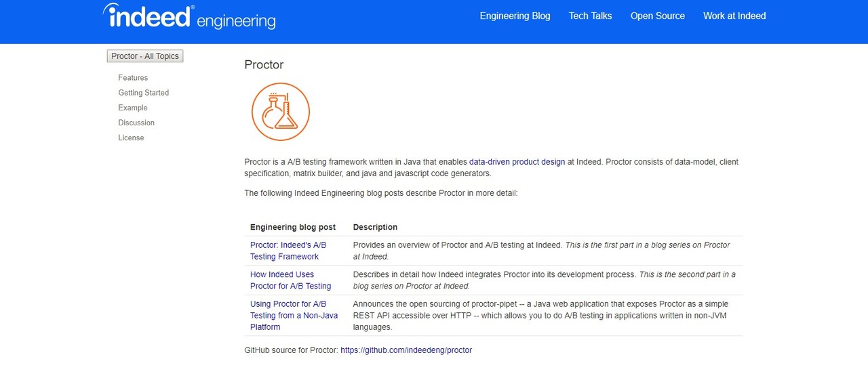Viewport: 868px width, 376px height.
Task: Click the orange Proctor flask icon
Action: coord(280,112)
